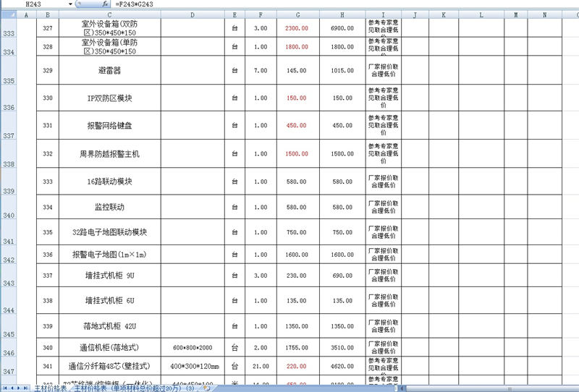Select column N header
This screenshot has width=579, height=392.
pos(545,15)
